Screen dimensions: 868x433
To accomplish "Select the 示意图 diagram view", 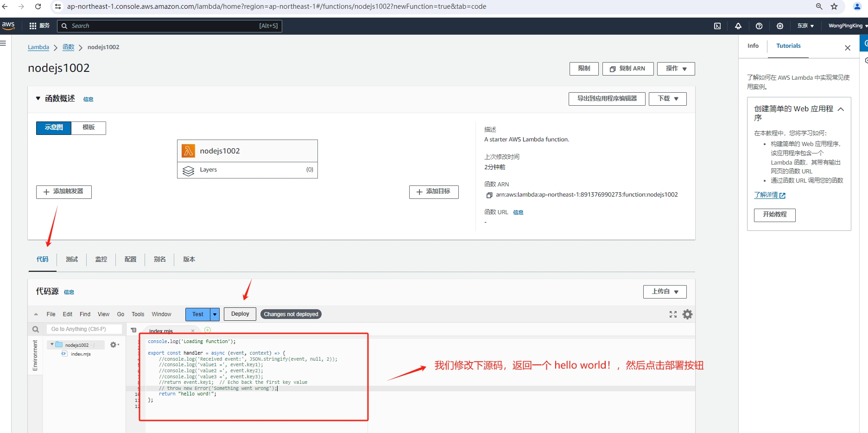I will (54, 128).
